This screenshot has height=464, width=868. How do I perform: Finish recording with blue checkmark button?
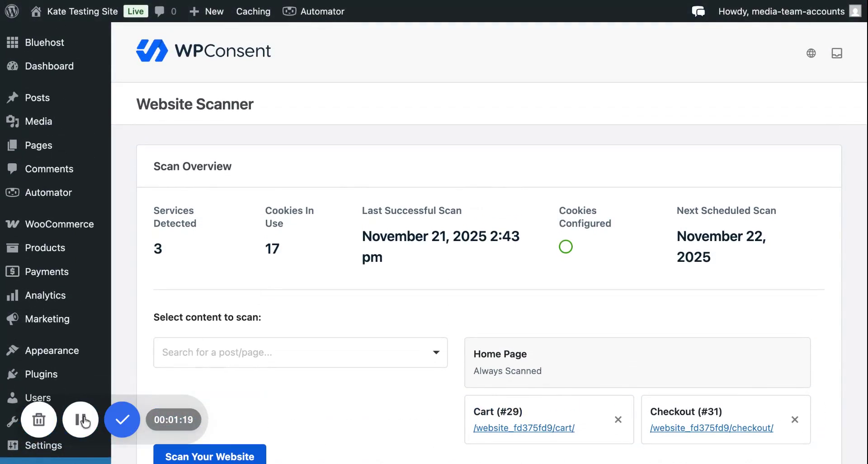[x=122, y=420]
